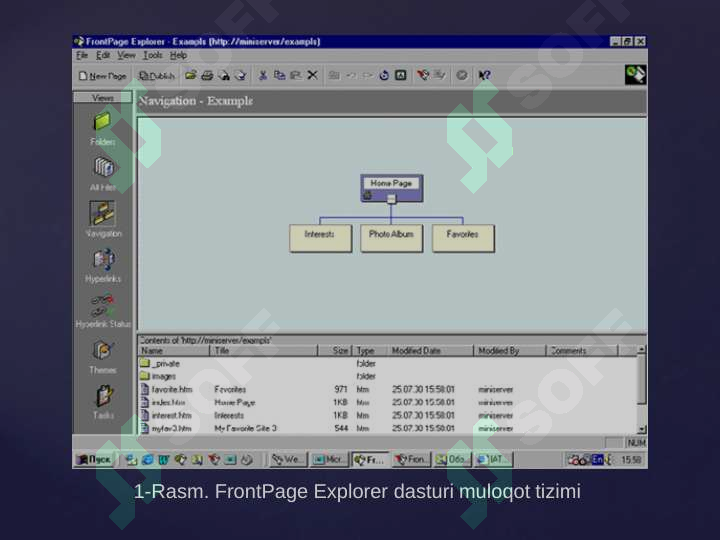Click the system tray clock 15:58
This screenshot has width=720, height=540.
[631, 460]
